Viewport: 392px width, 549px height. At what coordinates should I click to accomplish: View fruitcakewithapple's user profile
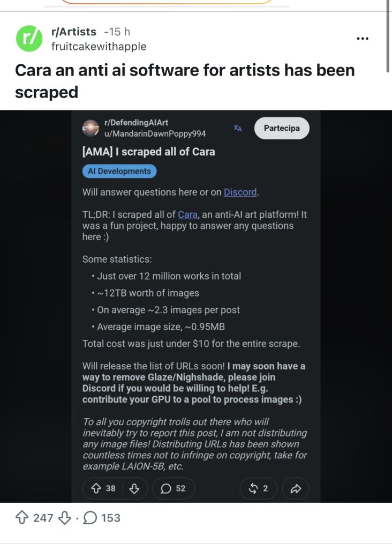[x=99, y=47]
